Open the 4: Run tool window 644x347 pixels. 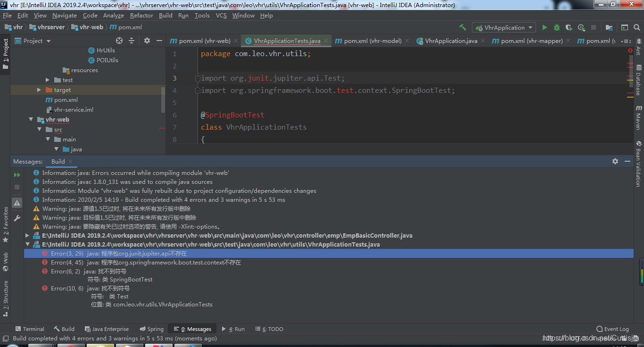tap(233, 329)
